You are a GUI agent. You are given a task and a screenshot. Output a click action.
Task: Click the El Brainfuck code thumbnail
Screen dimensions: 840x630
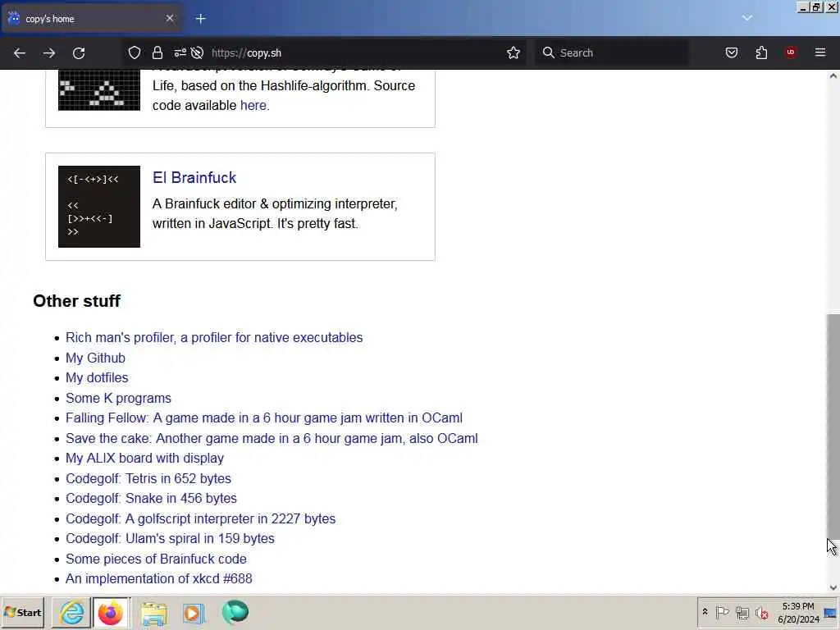pyautogui.click(x=99, y=206)
